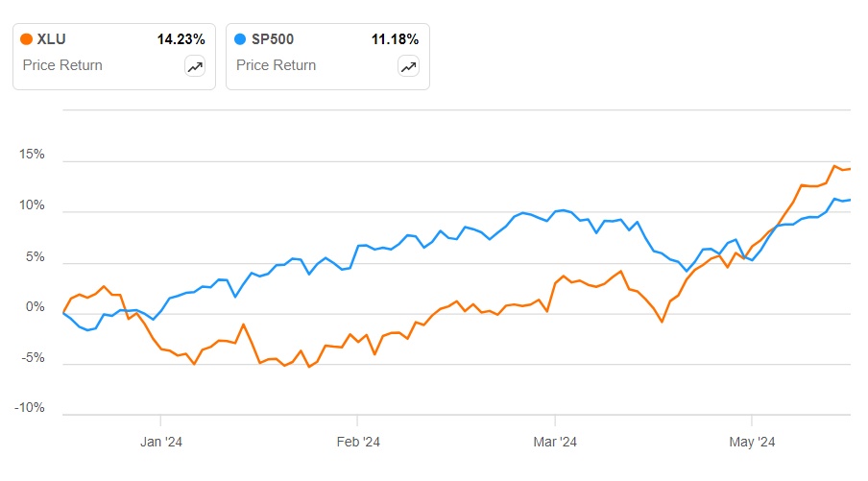Click Price Return under XLU

[x=61, y=65]
